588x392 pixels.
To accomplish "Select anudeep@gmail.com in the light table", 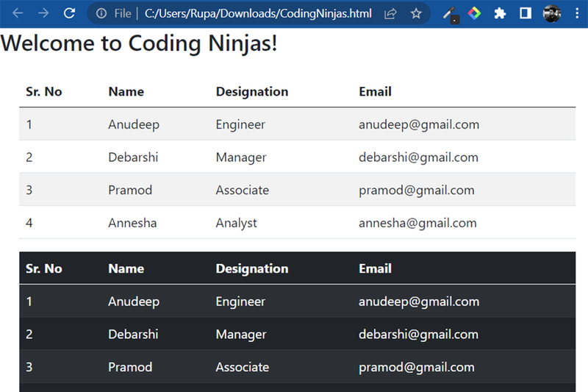I will click(x=419, y=124).
